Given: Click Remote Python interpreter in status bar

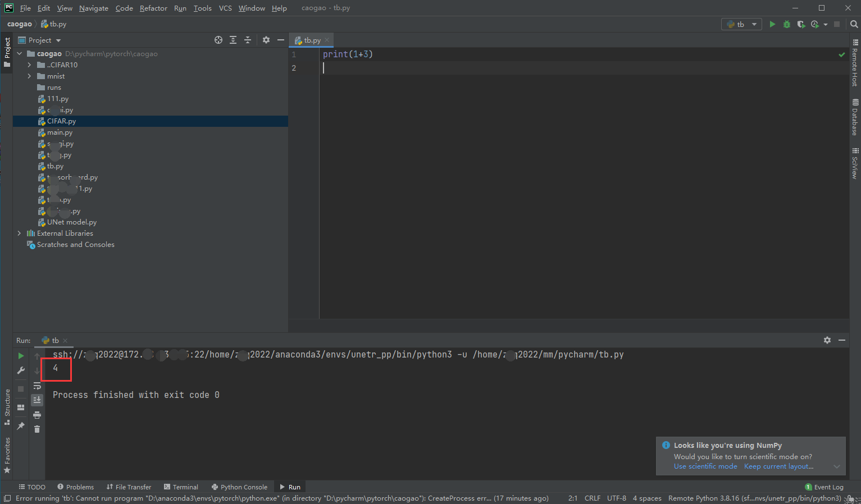Looking at the screenshot, I should click(x=755, y=498).
